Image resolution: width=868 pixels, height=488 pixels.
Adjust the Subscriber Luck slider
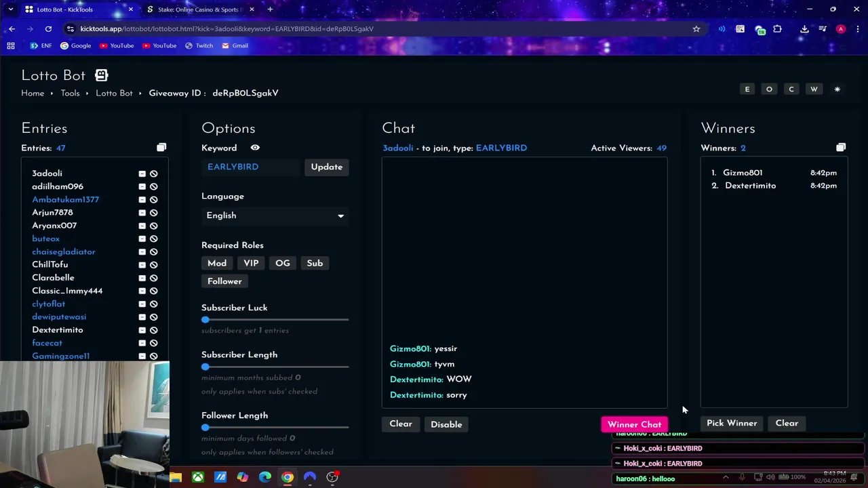[275, 320]
